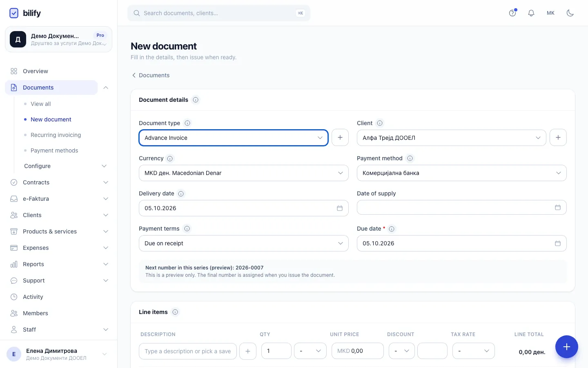Viewport: 588px width, 368px height.
Task: Add new client with plus button
Action: pyautogui.click(x=558, y=137)
